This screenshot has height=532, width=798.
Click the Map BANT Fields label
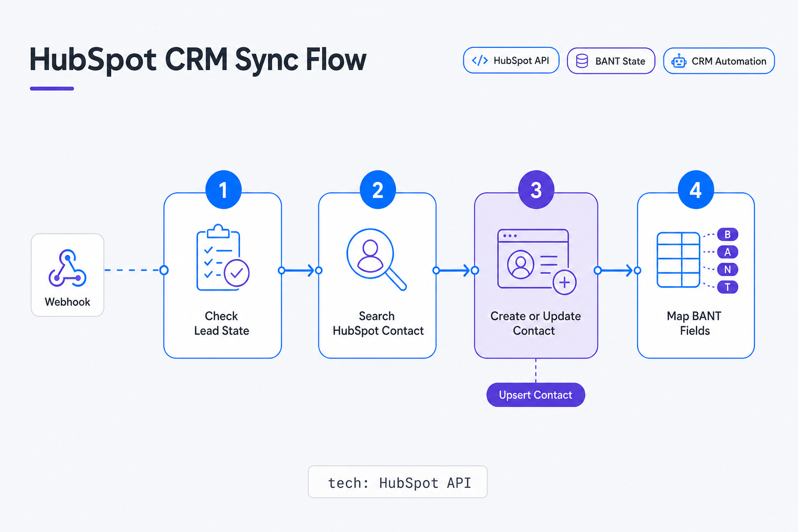coord(695,323)
